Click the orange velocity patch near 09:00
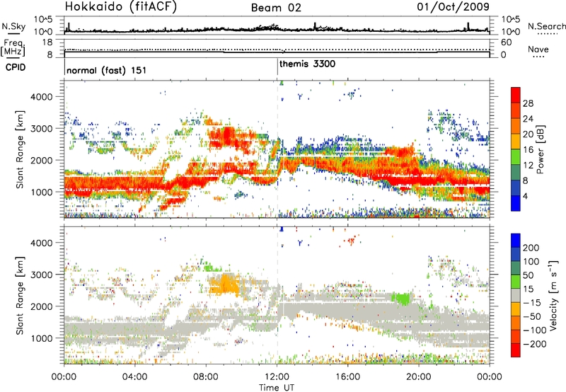 226,284
